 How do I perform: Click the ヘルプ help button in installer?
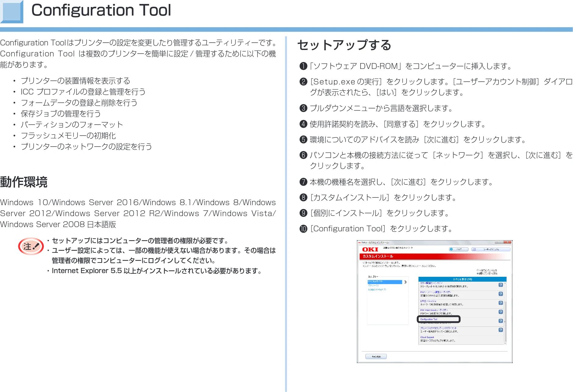(x=458, y=249)
